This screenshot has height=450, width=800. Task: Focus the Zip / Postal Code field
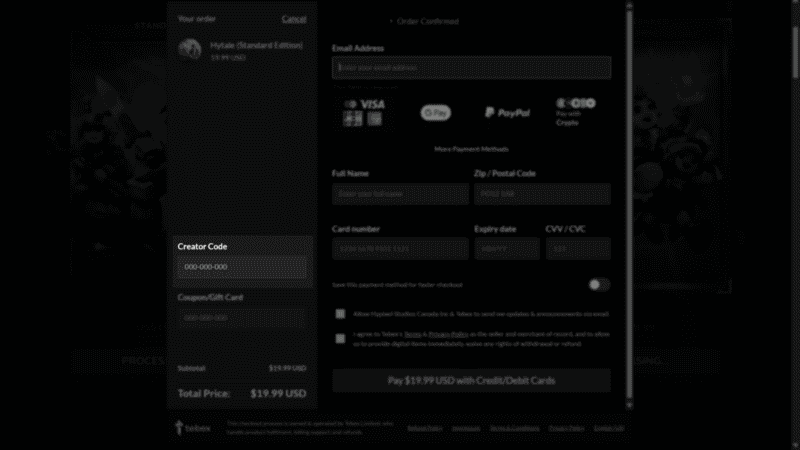(x=542, y=194)
